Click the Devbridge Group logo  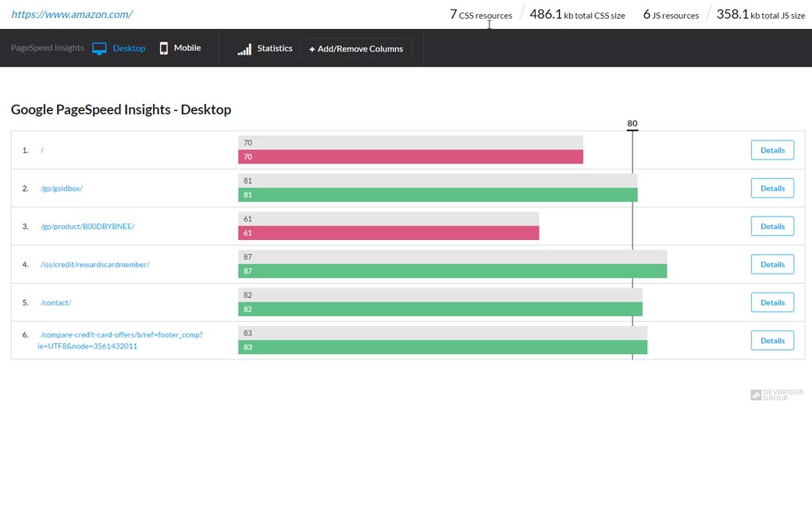pyautogui.click(x=769, y=395)
